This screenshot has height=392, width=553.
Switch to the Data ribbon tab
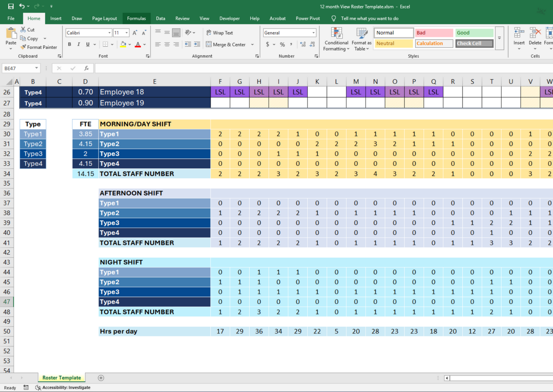point(160,18)
